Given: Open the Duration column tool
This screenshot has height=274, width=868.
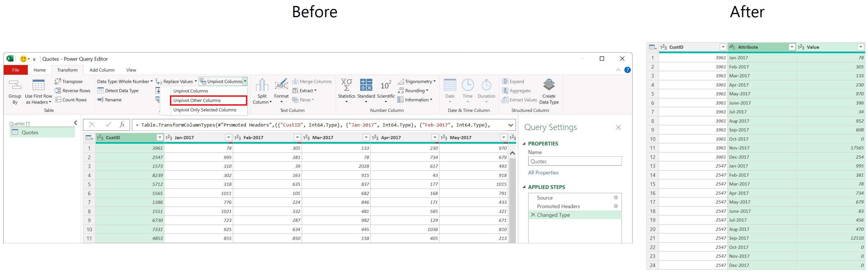Looking at the screenshot, I should (x=486, y=90).
